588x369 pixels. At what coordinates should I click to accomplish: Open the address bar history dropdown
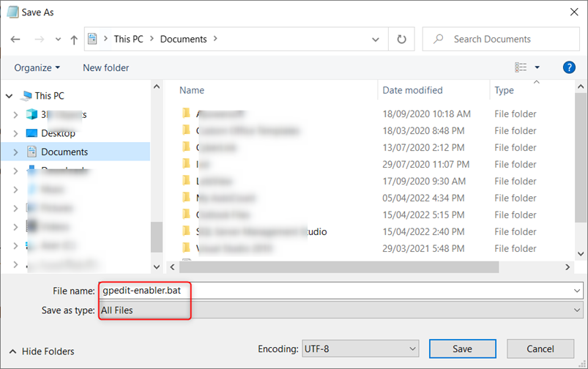coord(375,40)
